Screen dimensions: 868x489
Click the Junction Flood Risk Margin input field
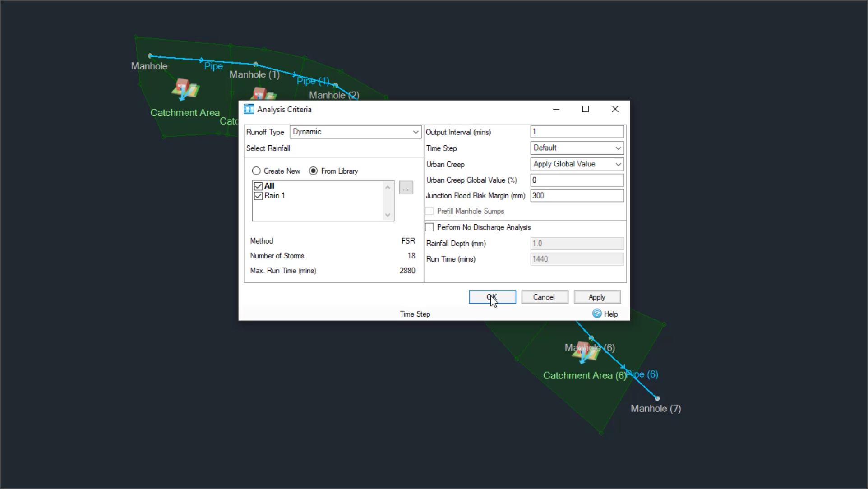(x=575, y=196)
